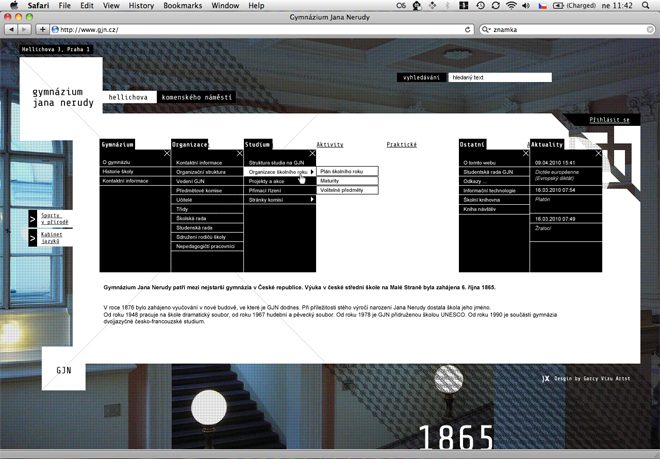Close the Organizace menu panel
Image resolution: width=660 pixels, height=459 pixels.
(240, 153)
